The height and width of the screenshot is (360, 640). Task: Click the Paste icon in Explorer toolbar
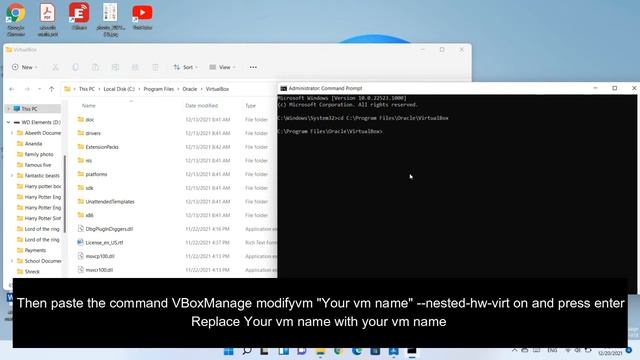[x=95, y=67]
